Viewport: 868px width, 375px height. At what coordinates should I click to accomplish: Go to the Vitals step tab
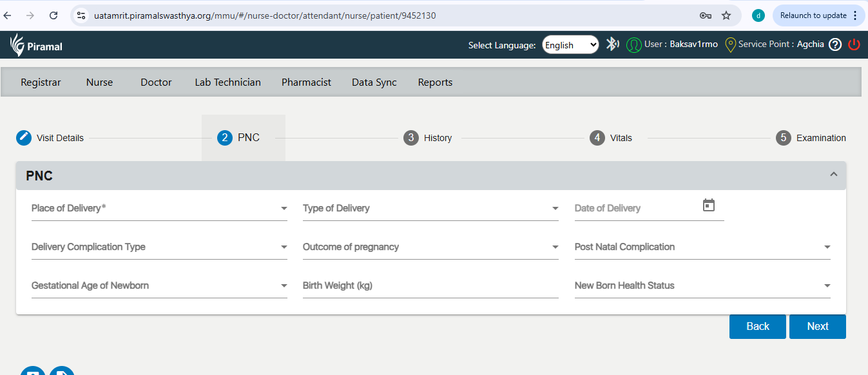pos(612,138)
